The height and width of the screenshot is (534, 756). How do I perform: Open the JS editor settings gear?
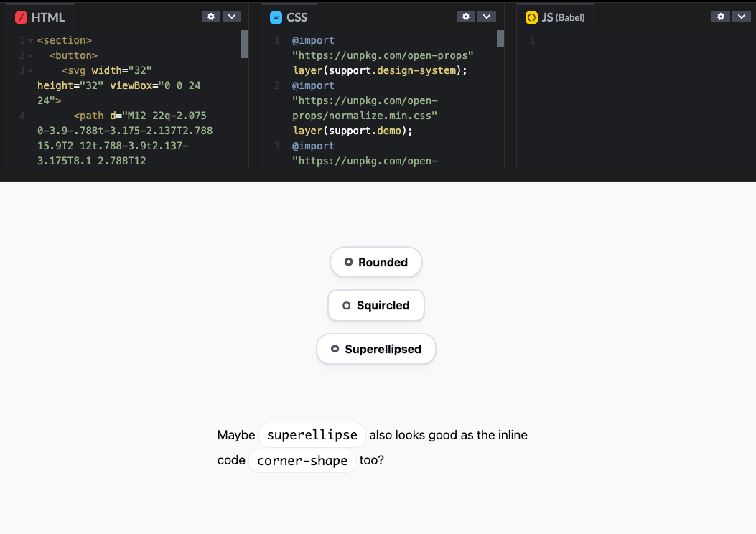722,17
